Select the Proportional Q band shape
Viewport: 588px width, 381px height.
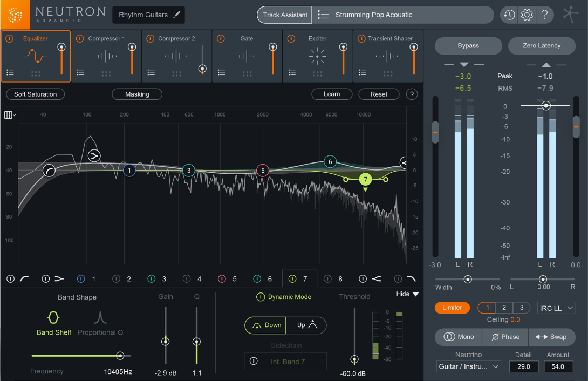point(100,319)
